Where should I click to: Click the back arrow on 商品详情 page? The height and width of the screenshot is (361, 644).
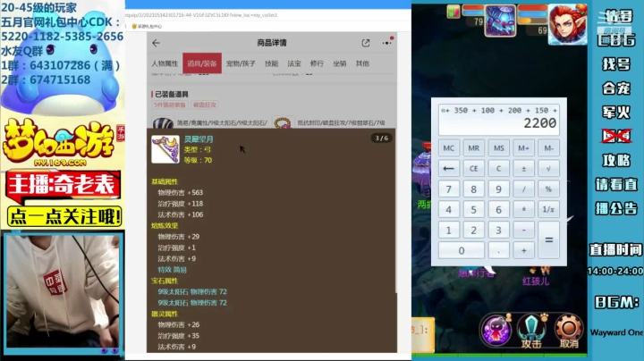click(x=156, y=43)
